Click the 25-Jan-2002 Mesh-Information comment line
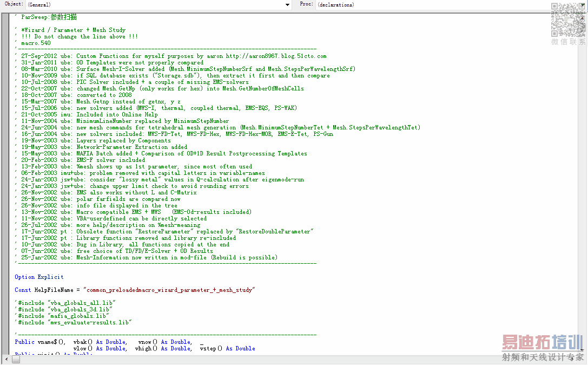The height and width of the screenshot is (365, 588). click(x=146, y=258)
